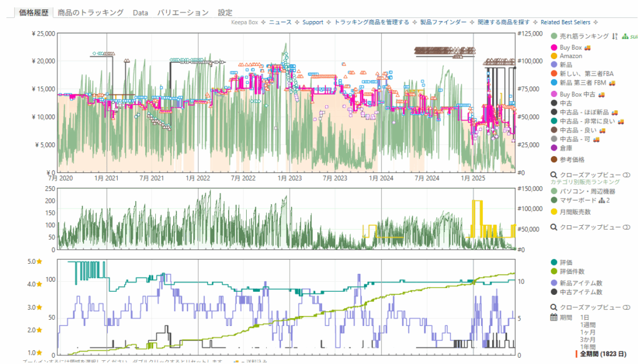Viewport: 638px width, 364px height.
Task: Click the teal 評価 color dot
Action: click(554, 263)
